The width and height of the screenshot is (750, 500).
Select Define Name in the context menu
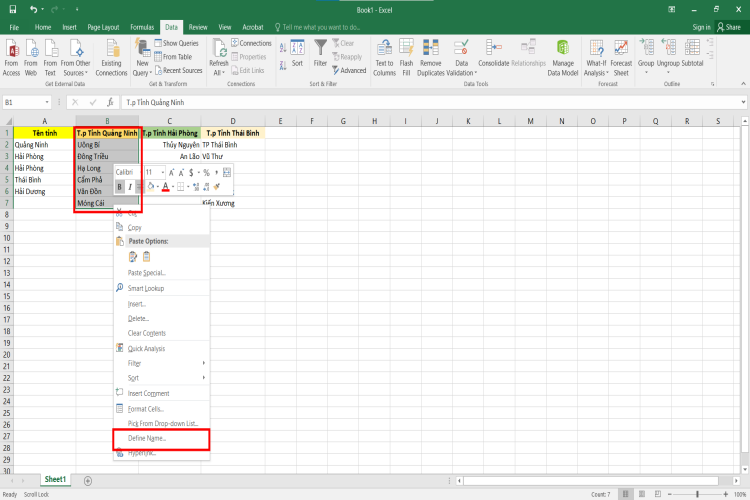point(162,438)
